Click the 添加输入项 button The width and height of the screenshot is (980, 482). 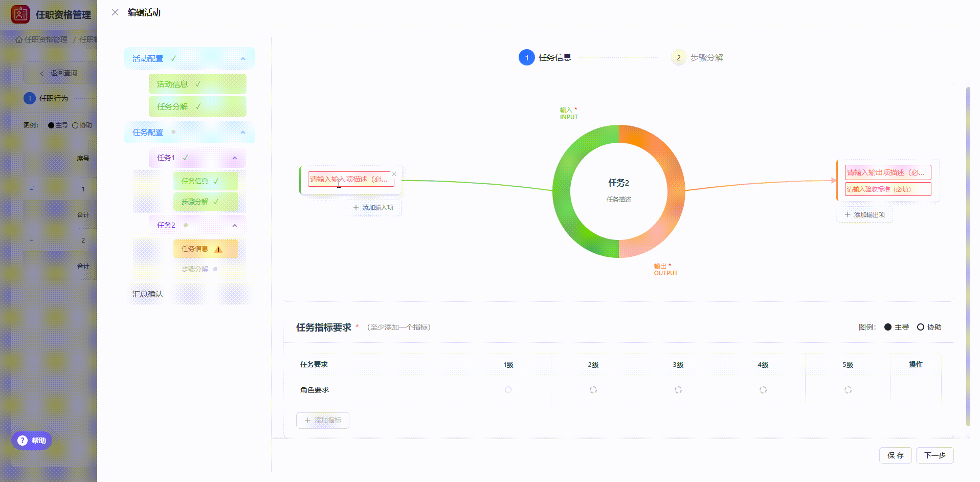(x=373, y=208)
